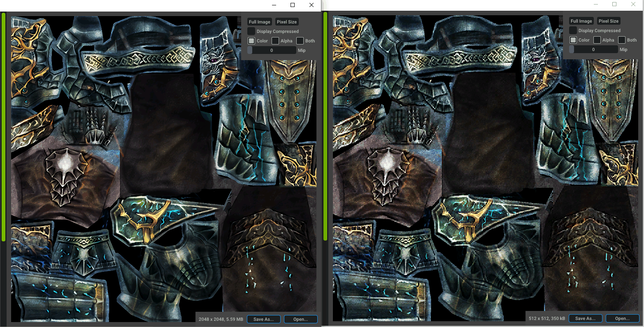644x327 pixels.
Task: Select Alpha radio option in left window
Action: point(275,41)
